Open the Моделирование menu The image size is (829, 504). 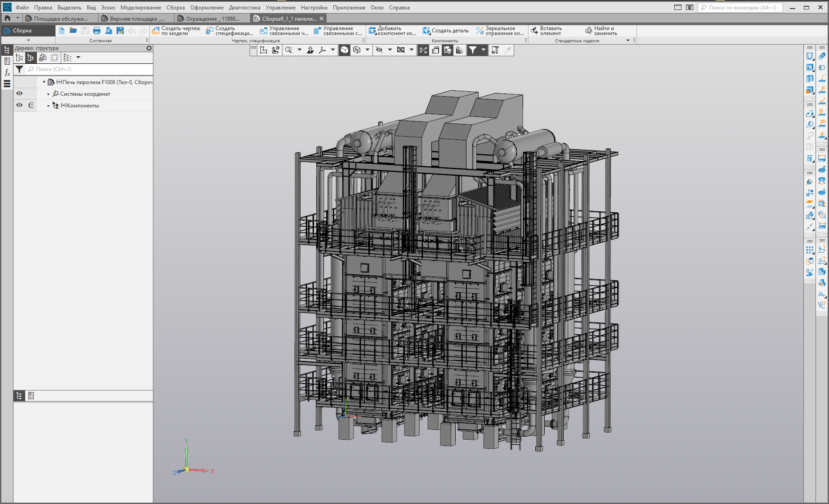[140, 8]
